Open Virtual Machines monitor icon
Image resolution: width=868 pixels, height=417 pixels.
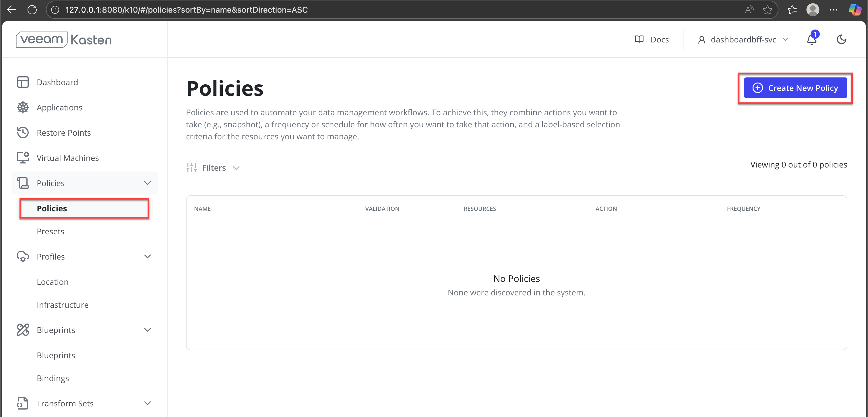[23, 157]
